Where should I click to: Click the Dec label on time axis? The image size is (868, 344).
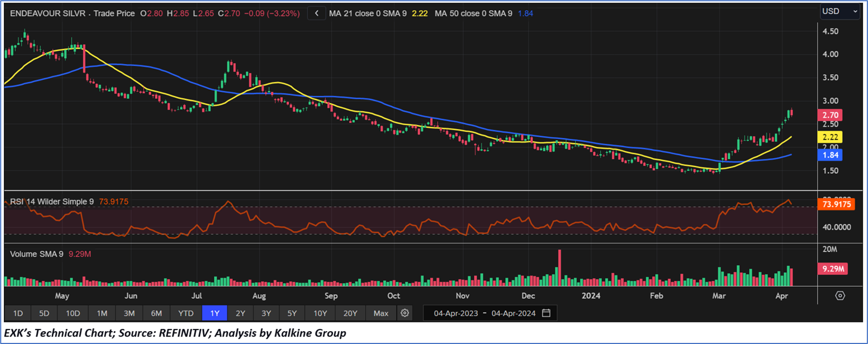tap(528, 296)
